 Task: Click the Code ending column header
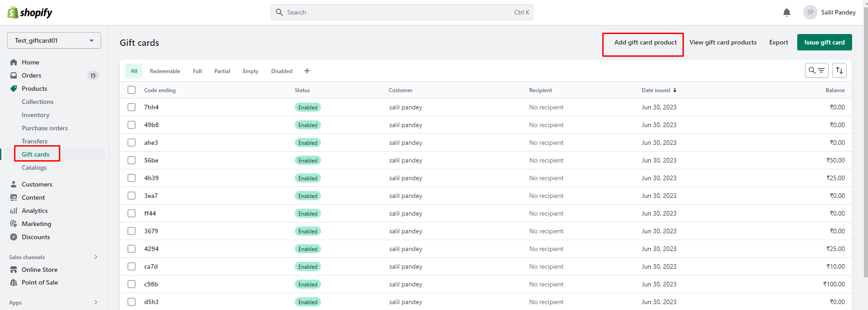point(160,90)
